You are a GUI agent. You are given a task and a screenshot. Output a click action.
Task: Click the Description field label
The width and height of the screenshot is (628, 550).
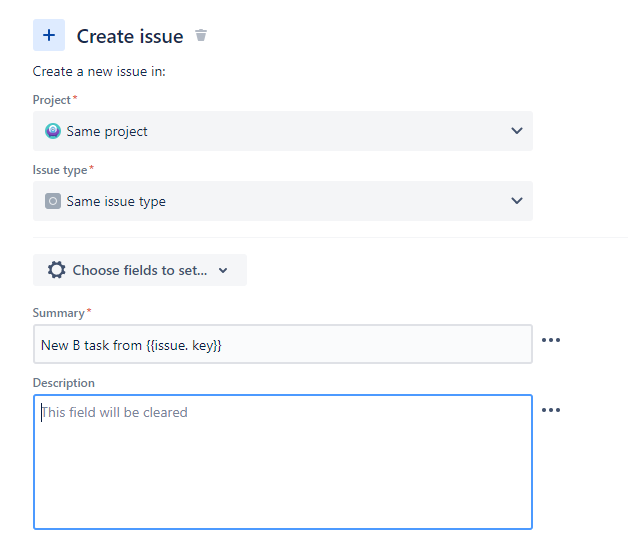coord(64,383)
